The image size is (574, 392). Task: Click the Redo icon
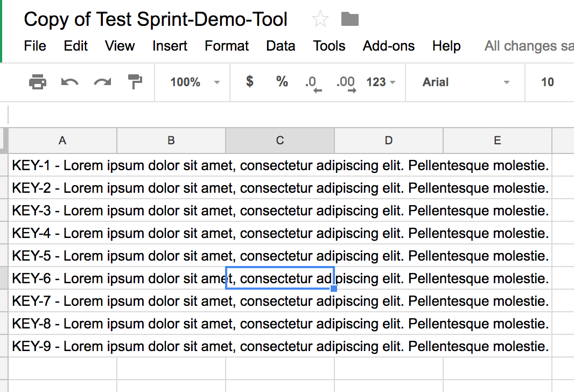coord(102,82)
